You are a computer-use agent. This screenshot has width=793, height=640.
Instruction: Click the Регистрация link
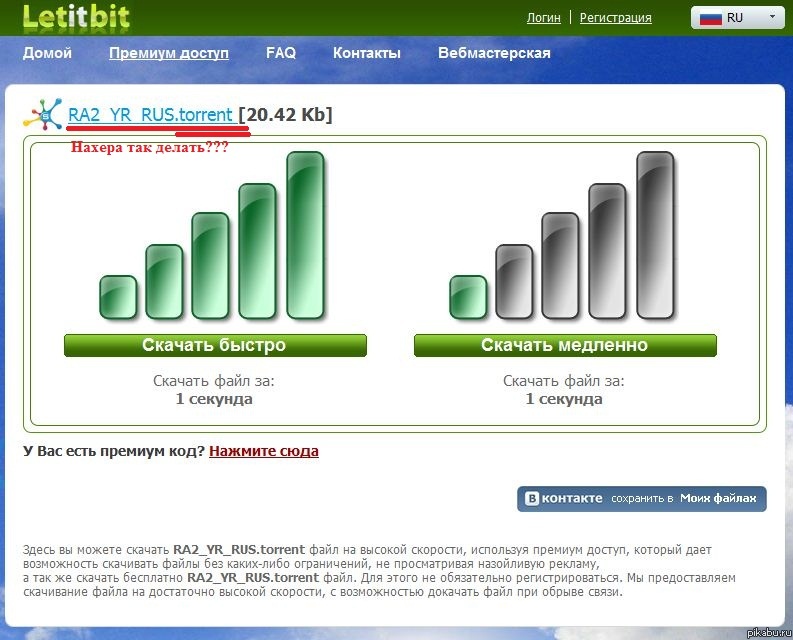pyautogui.click(x=615, y=17)
